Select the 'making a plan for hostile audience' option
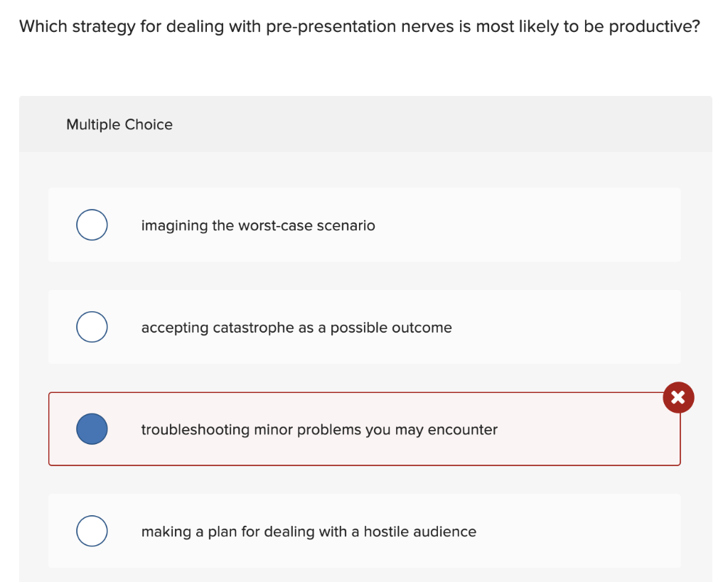This screenshot has width=728, height=582. (x=92, y=531)
